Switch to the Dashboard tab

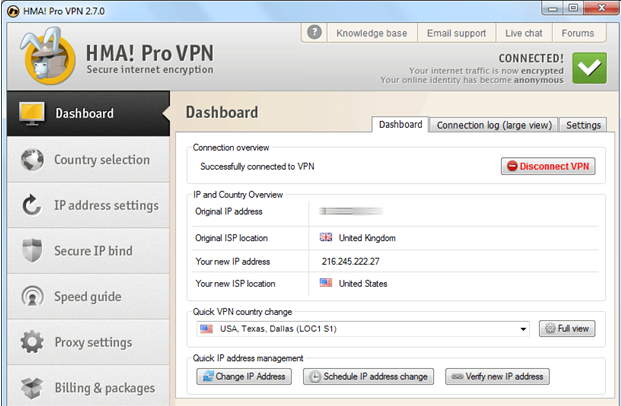pyautogui.click(x=400, y=124)
